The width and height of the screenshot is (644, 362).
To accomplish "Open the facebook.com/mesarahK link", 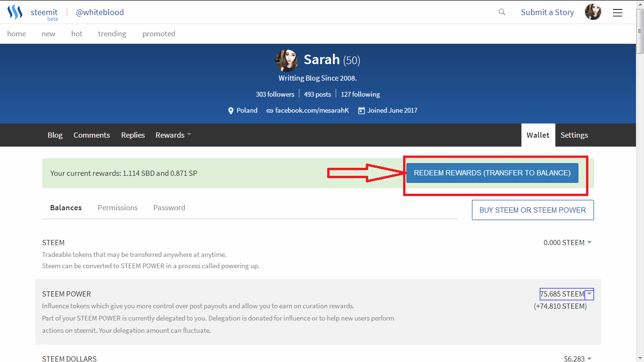I will click(x=312, y=110).
